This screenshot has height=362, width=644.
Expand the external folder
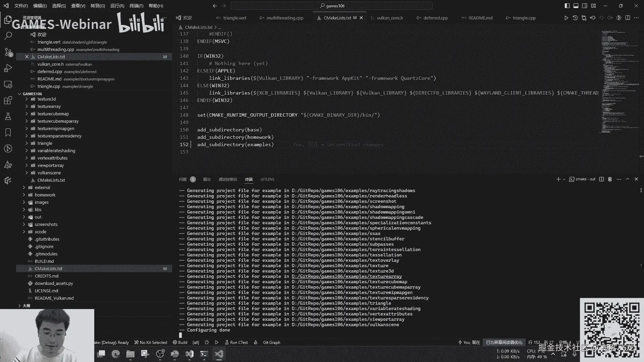pyautogui.click(x=42, y=187)
